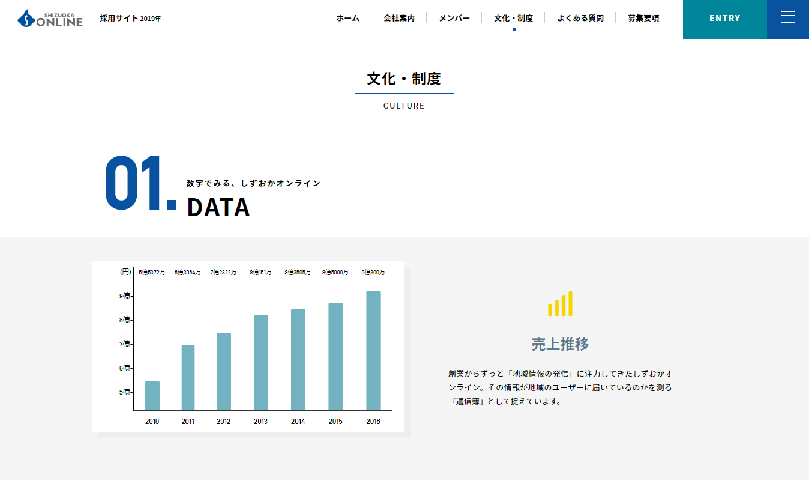Click the 売上推移 heading

pyautogui.click(x=560, y=344)
